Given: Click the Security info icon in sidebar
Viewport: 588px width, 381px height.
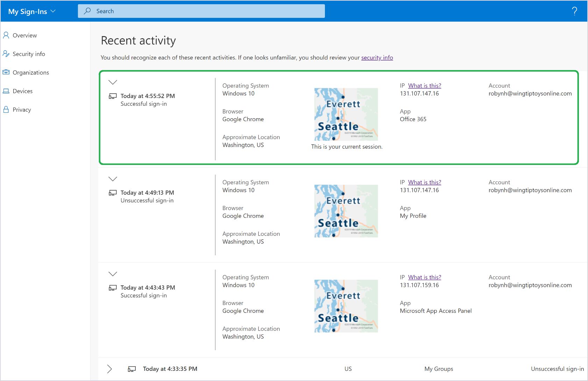Looking at the screenshot, I should point(6,54).
